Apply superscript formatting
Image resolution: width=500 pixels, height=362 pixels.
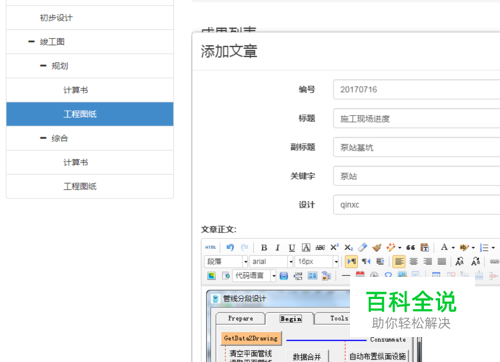(x=334, y=248)
